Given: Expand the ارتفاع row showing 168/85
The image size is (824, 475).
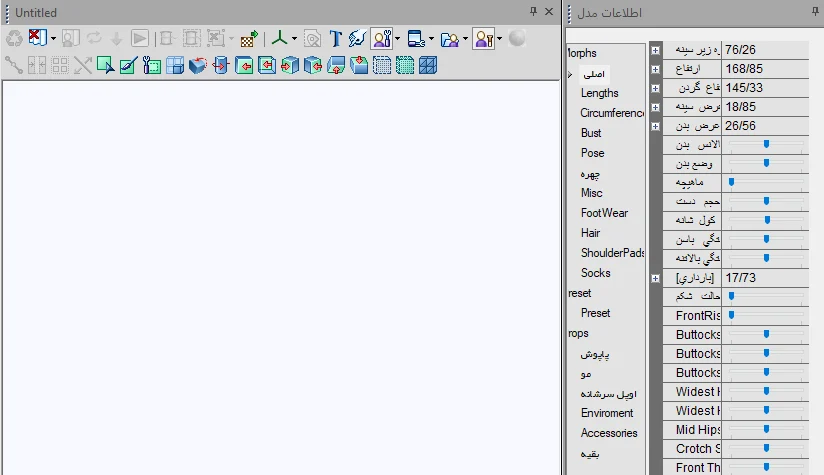Looking at the screenshot, I should [655, 69].
